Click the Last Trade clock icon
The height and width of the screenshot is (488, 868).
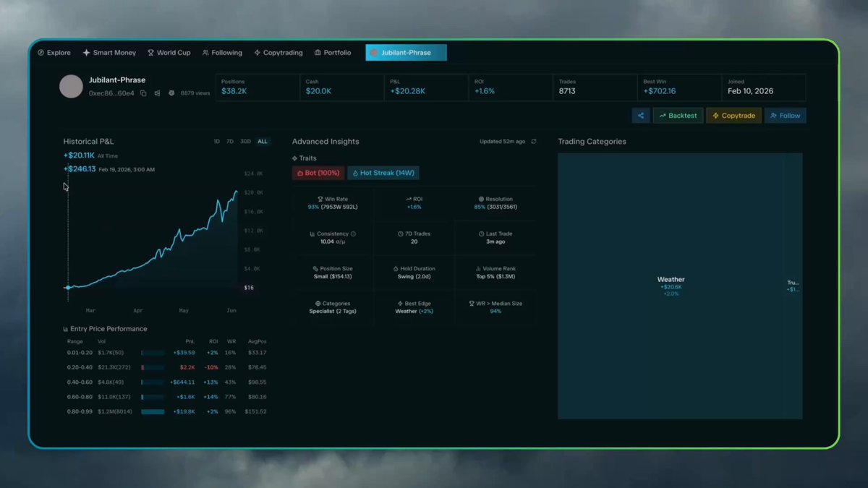481,234
